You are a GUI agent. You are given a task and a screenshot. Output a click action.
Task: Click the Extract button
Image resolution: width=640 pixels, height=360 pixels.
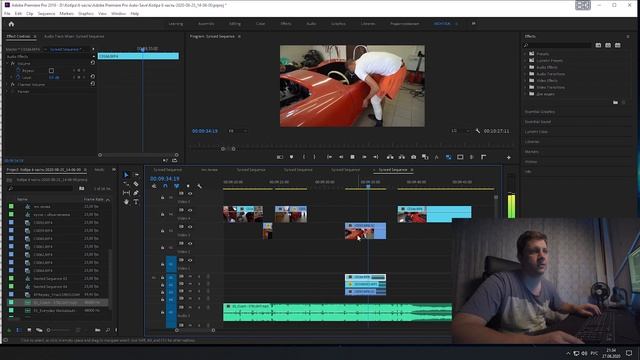[402, 157]
